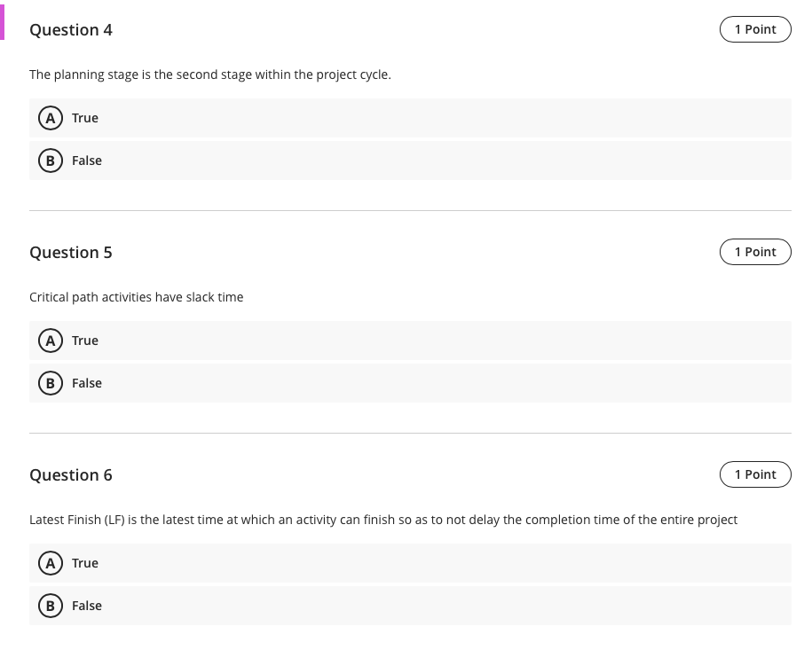This screenshot has width=812, height=650.
Task: Click the 1 Point badge for Question 5
Action: pos(755,251)
